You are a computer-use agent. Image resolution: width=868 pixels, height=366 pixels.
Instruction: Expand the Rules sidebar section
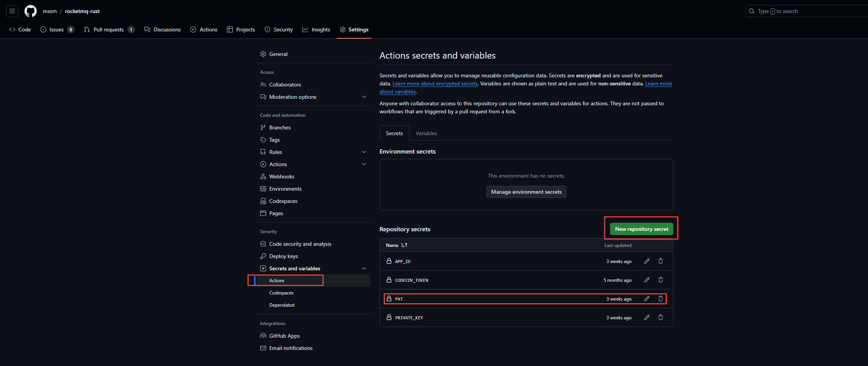pos(364,152)
